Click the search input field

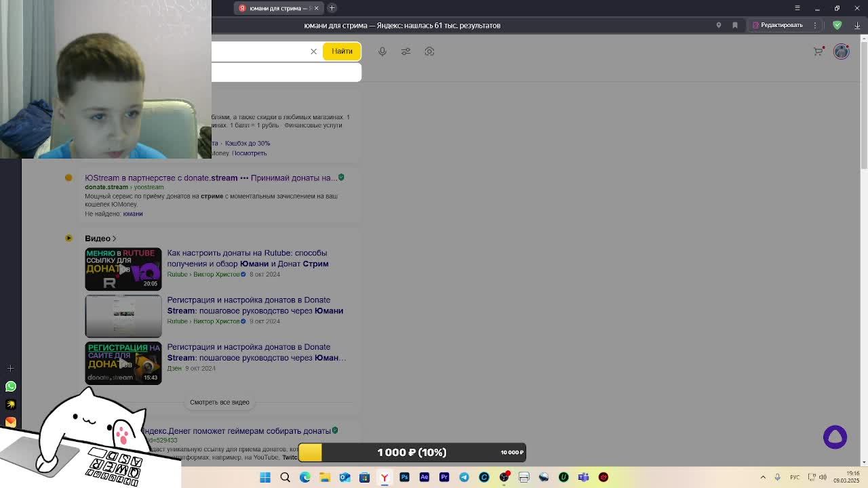pyautogui.click(x=260, y=52)
